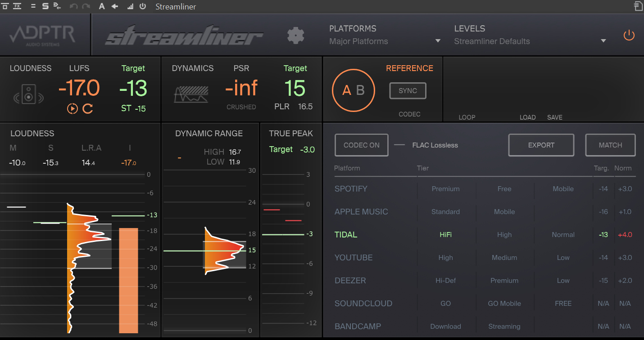Toggle the plugin power button

coord(629,35)
